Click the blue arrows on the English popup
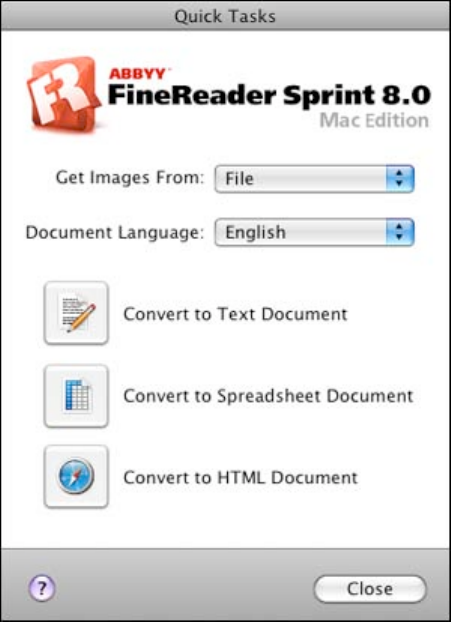Viewport: 451px width, 622px height. (x=400, y=232)
